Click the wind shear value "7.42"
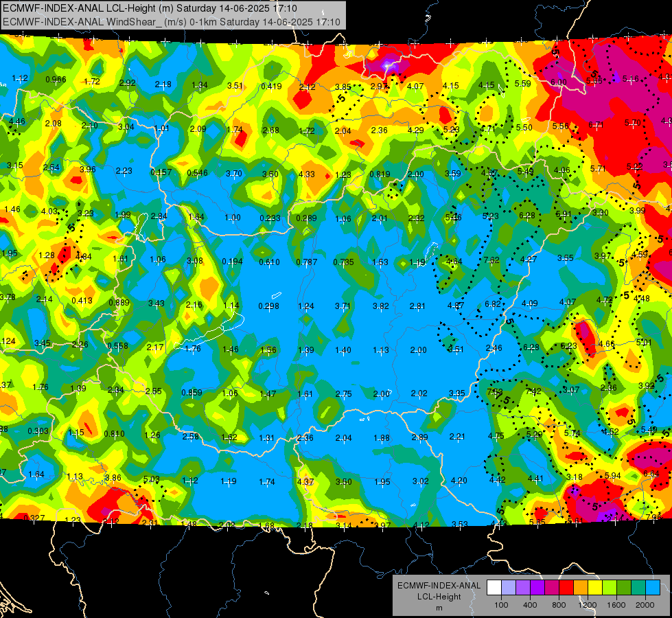Image resolution: width=672 pixels, height=618 pixels. (533, 391)
